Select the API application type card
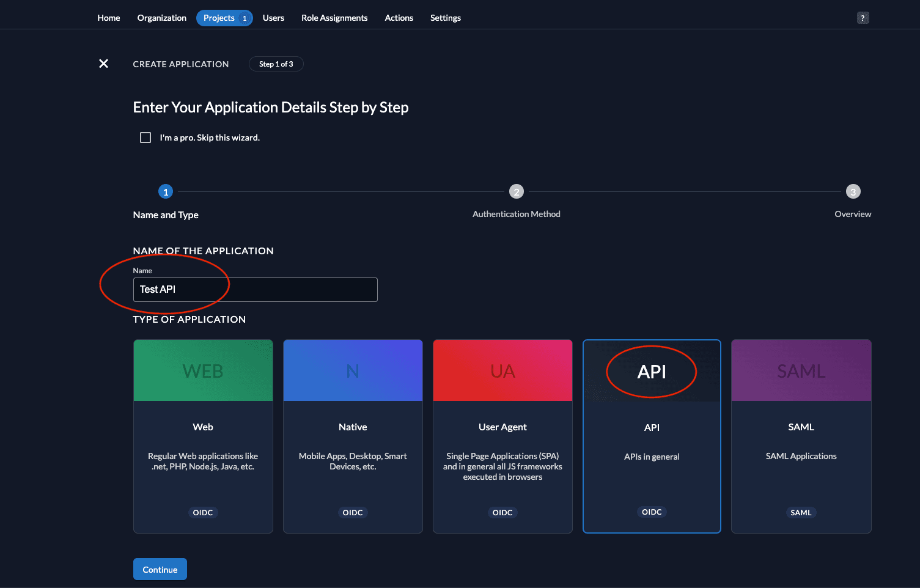This screenshot has height=588, width=920. (652, 436)
